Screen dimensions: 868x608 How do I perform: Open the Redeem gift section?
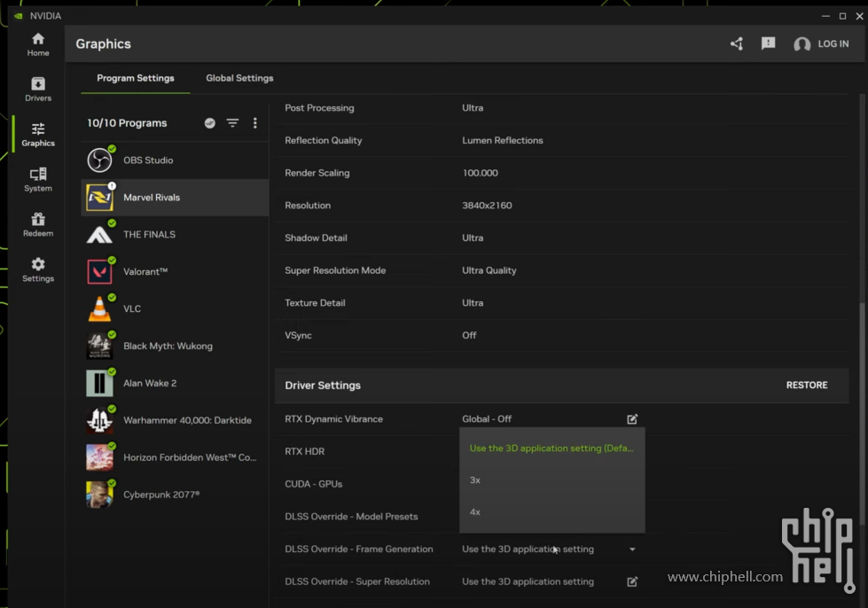[37, 224]
